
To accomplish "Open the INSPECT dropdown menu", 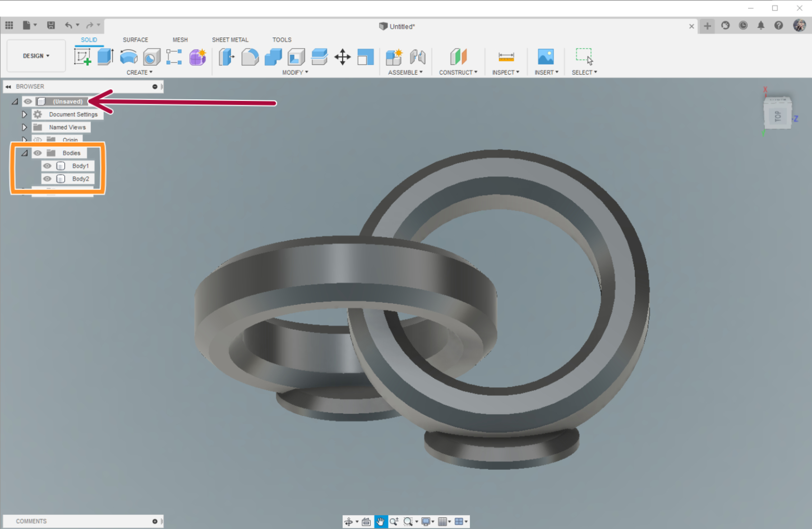I will click(506, 72).
